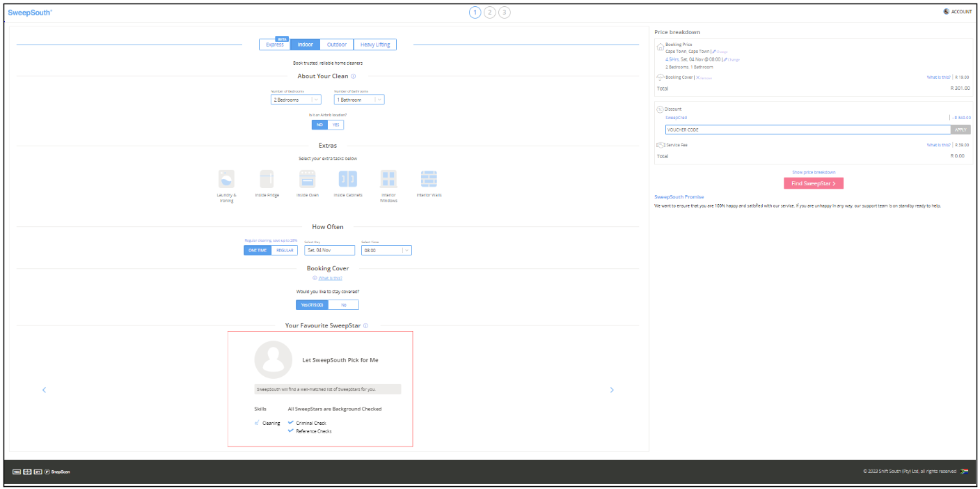The height and width of the screenshot is (489, 980).
Task: Click Change next to booking date
Action: tap(732, 60)
